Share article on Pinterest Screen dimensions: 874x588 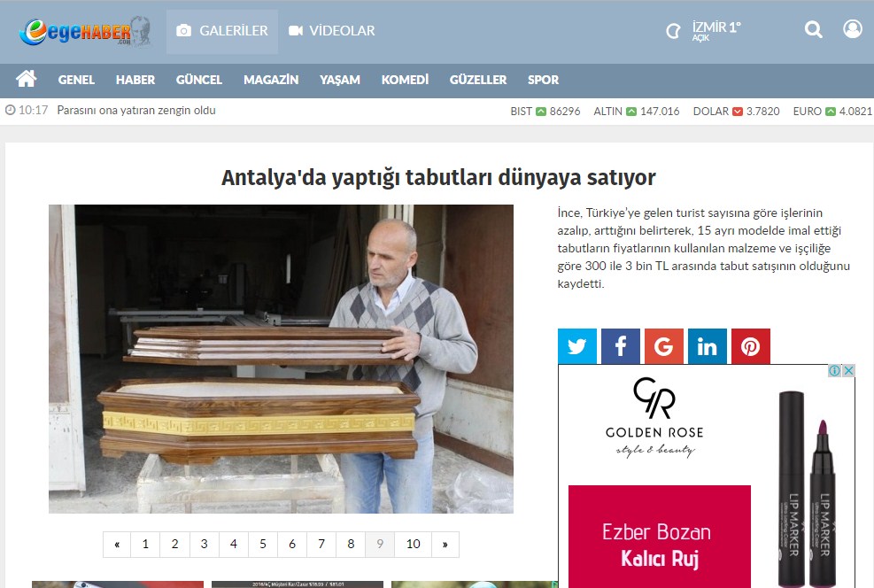coord(751,346)
